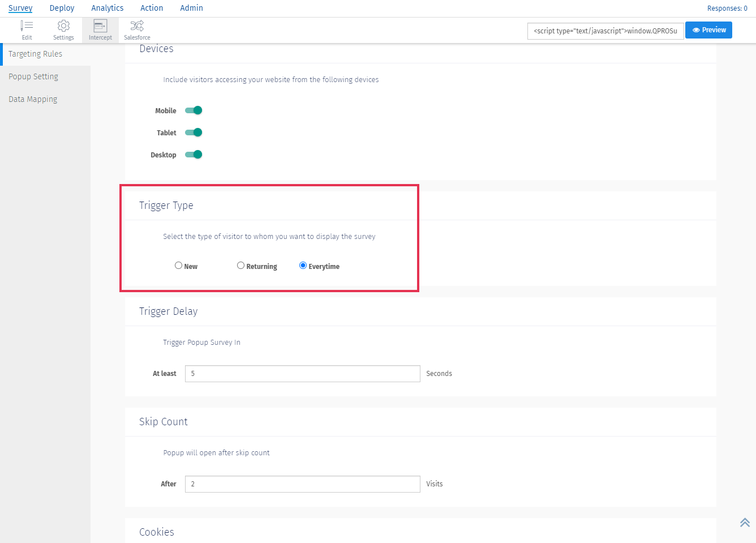Click the Trigger Delay seconds input field
Viewport: 756px width, 543px height.
tap(302, 374)
